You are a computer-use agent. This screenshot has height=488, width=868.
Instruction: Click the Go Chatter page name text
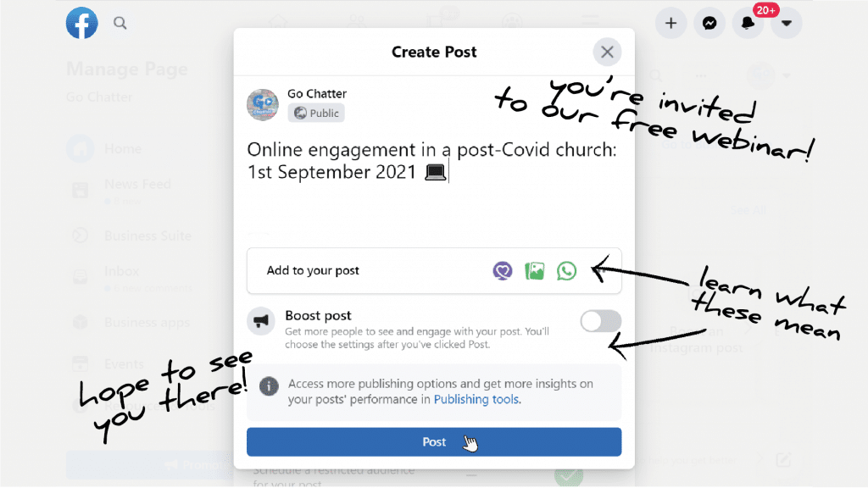coord(317,93)
